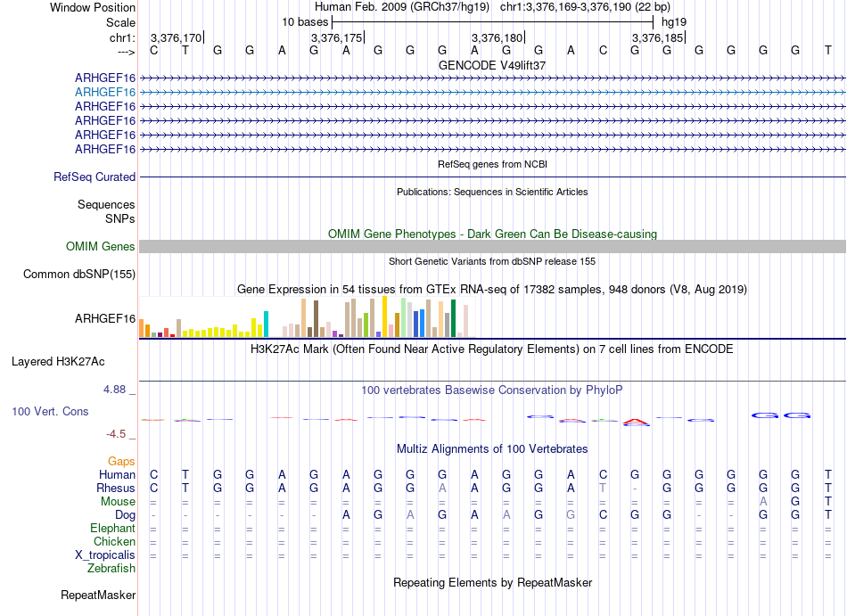847x616 pixels.
Task: Click the Scale track label
Action: click(120, 22)
